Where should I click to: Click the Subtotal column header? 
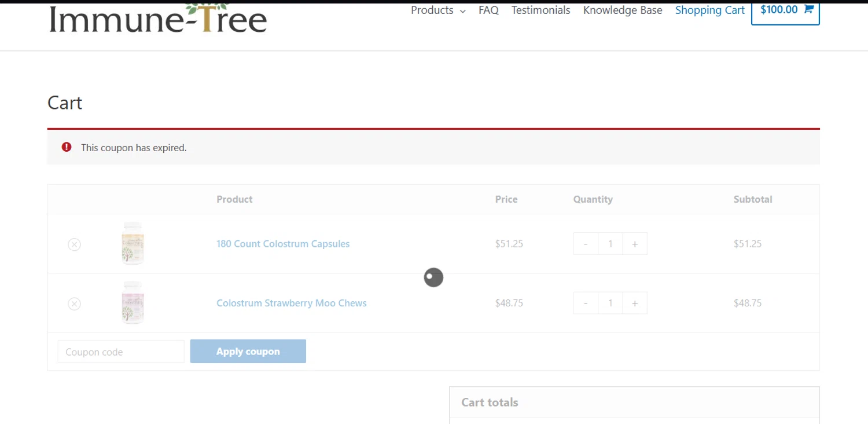click(753, 199)
